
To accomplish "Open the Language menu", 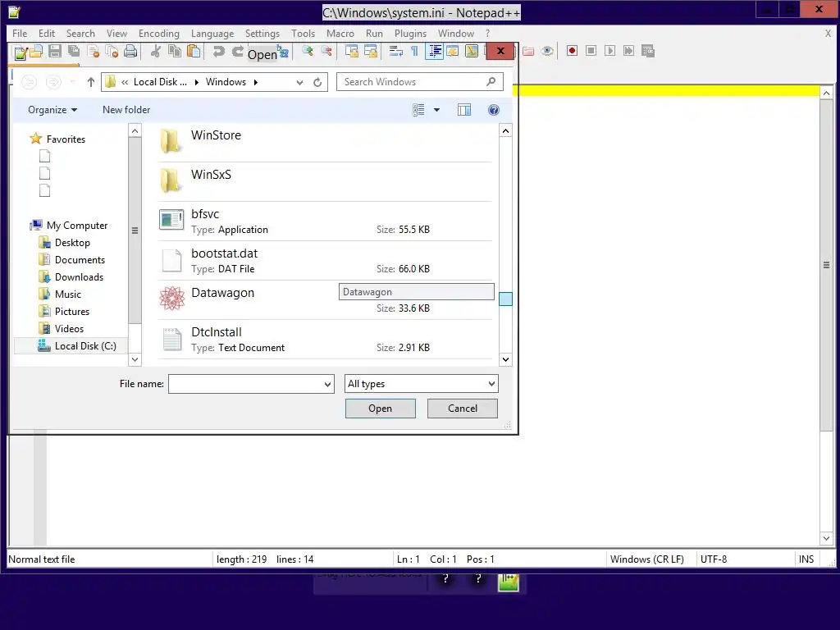I will [212, 33].
